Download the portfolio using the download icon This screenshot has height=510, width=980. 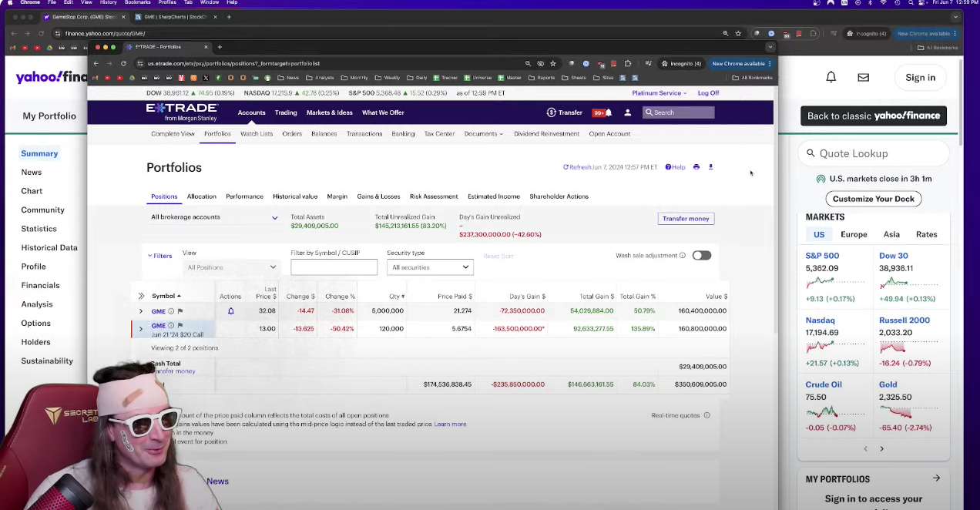pyautogui.click(x=710, y=167)
